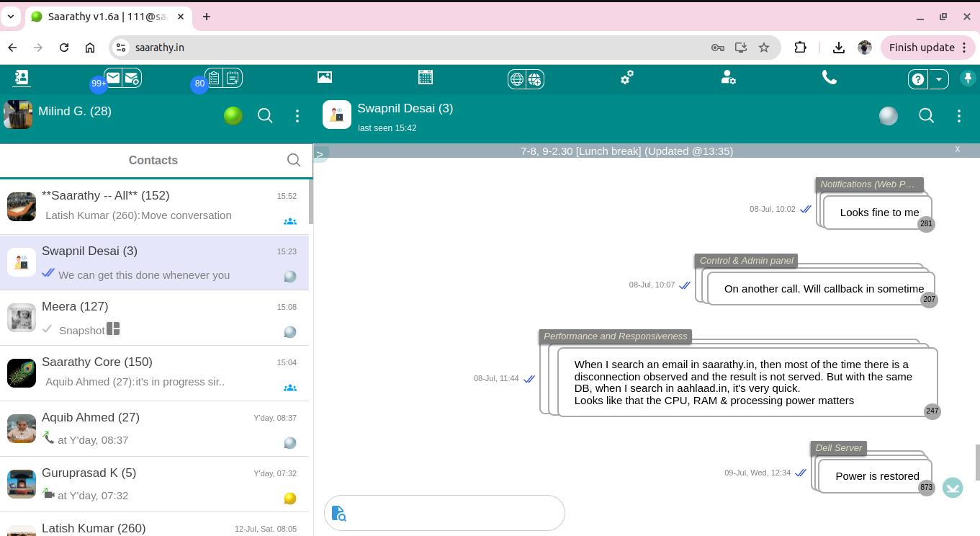Dismiss the lunch break banner with the X
The width and height of the screenshot is (980, 536).
pos(957,149)
